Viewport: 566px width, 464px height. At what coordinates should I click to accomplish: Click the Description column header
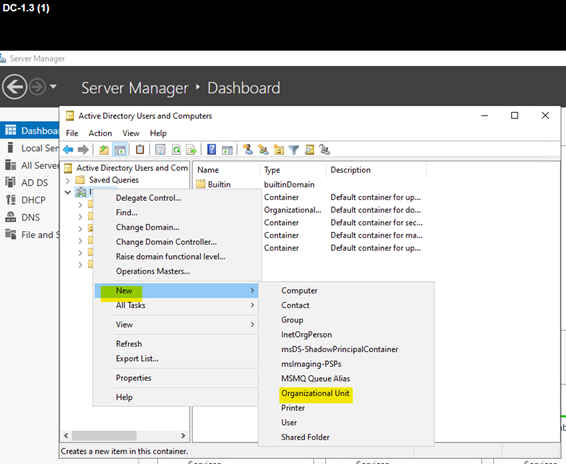pos(376,170)
